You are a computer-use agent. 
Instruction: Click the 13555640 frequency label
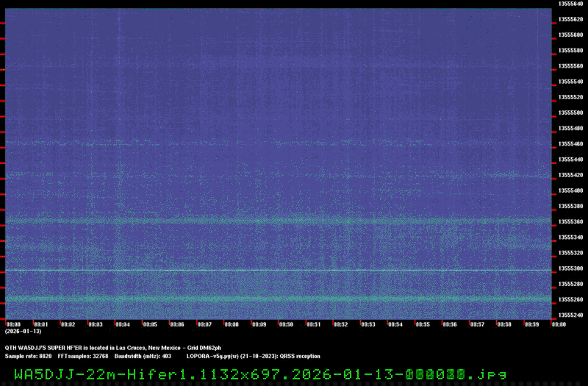[x=570, y=4]
